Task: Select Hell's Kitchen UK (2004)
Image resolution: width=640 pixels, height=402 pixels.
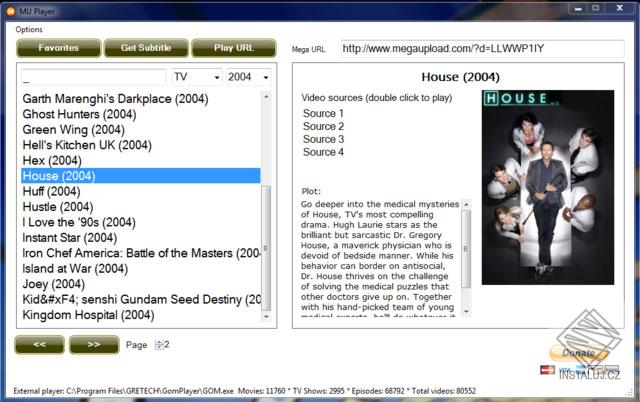Action: point(141,145)
